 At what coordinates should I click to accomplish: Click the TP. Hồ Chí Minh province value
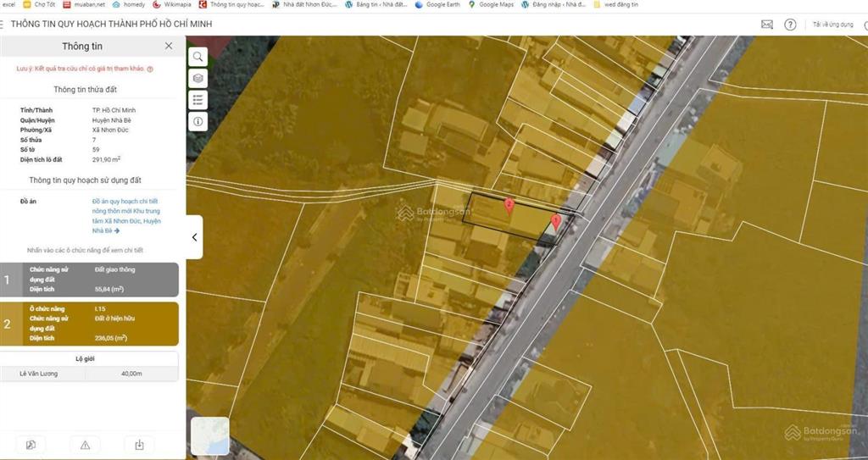point(114,110)
